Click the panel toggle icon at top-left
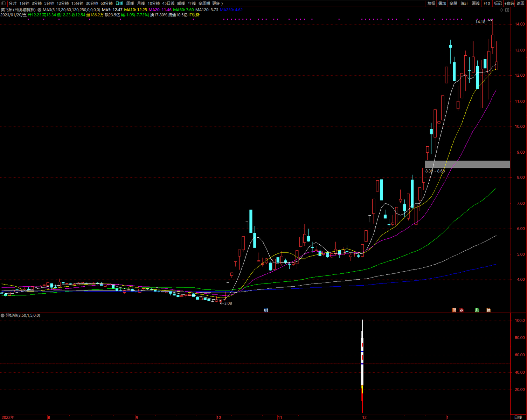The image size is (527, 420). [x=4, y=3]
